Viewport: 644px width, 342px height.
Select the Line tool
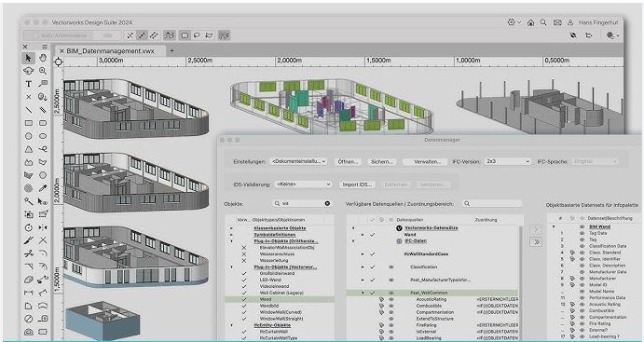[28, 110]
